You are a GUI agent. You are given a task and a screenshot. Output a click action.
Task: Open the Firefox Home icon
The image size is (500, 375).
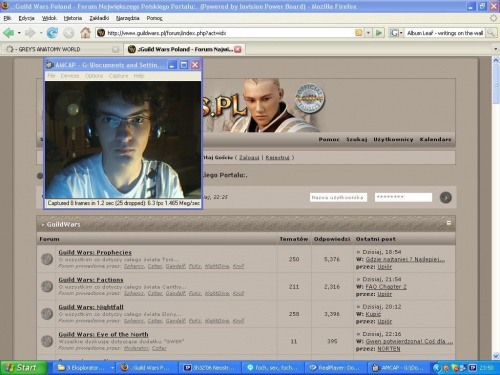pyautogui.click(x=85, y=33)
